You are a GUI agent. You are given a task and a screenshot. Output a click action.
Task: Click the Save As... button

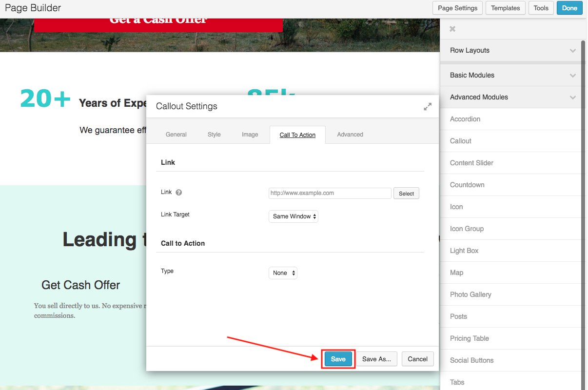[376, 359]
